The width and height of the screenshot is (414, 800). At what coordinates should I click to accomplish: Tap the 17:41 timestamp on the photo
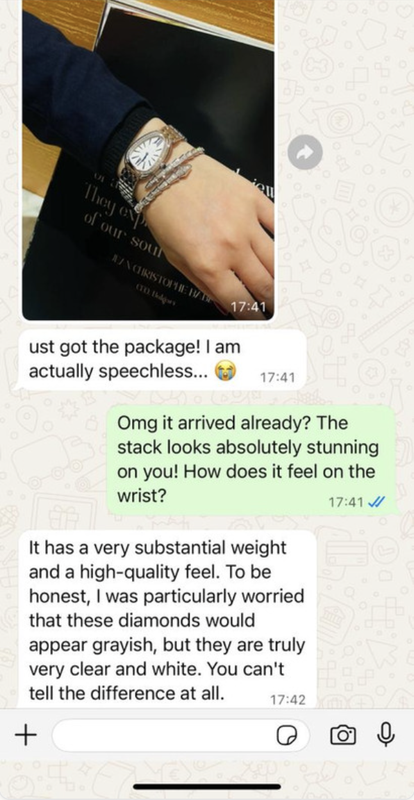pyautogui.click(x=246, y=307)
